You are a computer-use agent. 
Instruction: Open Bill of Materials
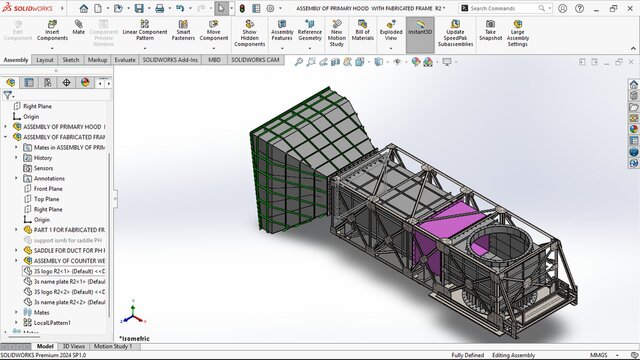(362, 31)
